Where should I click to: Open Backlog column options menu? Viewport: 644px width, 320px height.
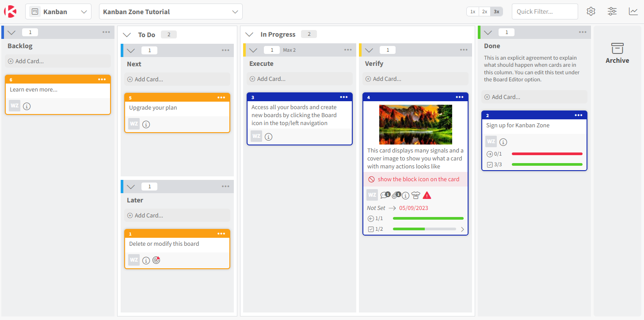coord(107,32)
